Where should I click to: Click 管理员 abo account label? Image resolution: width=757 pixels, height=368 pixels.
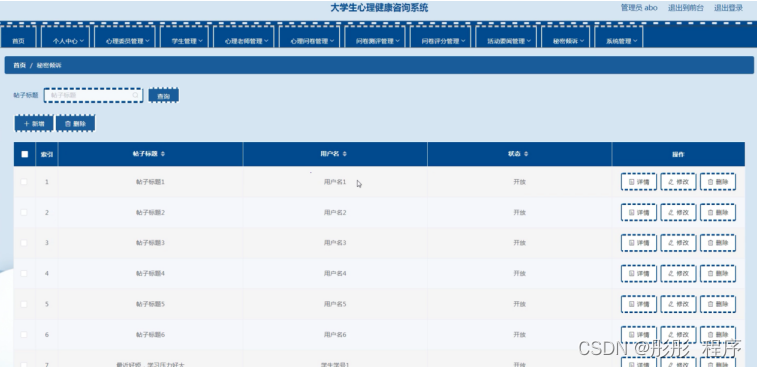click(639, 8)
